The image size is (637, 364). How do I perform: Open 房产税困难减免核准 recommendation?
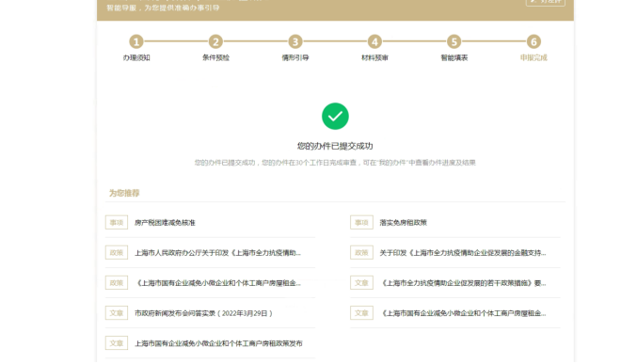point(165,223)
